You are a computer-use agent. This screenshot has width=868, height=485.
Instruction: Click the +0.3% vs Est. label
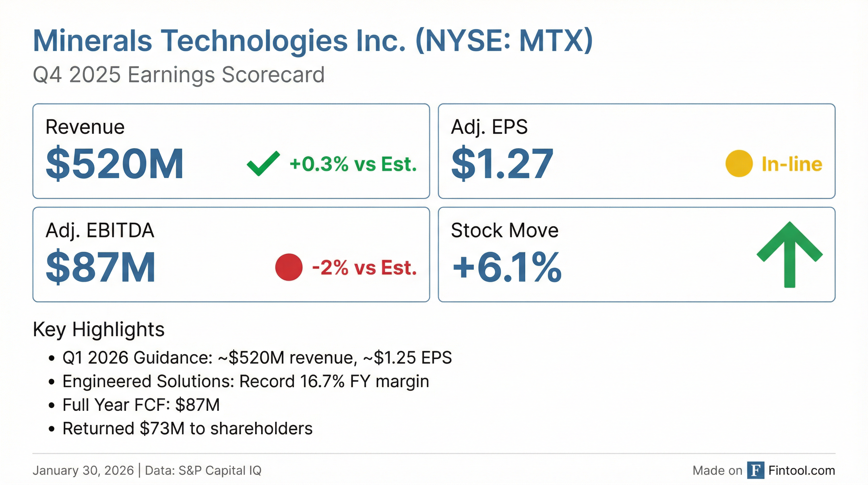(x=353, y=164)
